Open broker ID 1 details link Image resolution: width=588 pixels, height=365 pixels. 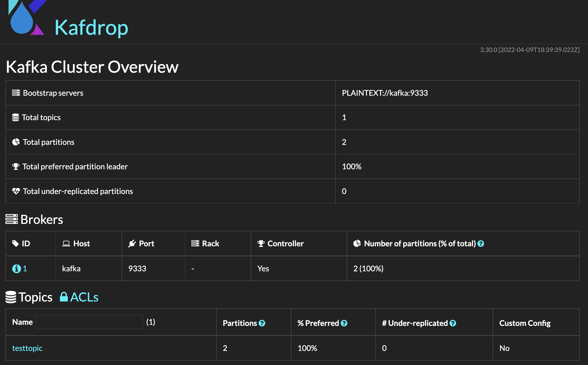(25, 269)
